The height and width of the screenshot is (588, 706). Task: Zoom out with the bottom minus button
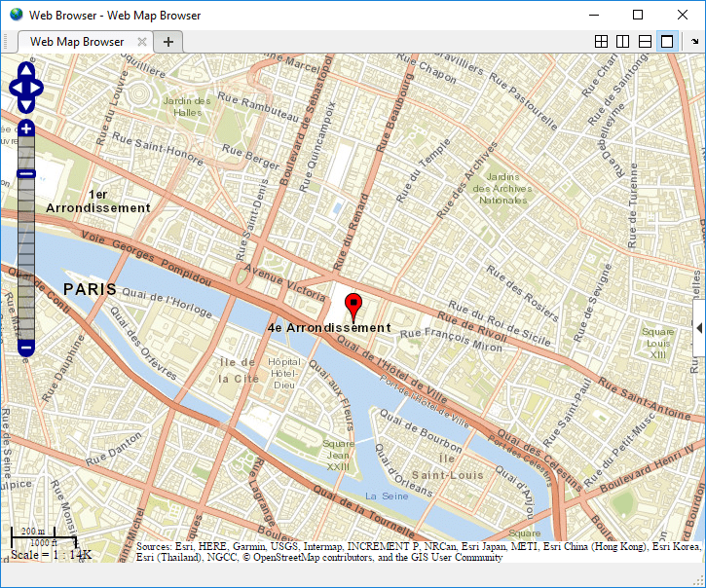coord(26,348)
